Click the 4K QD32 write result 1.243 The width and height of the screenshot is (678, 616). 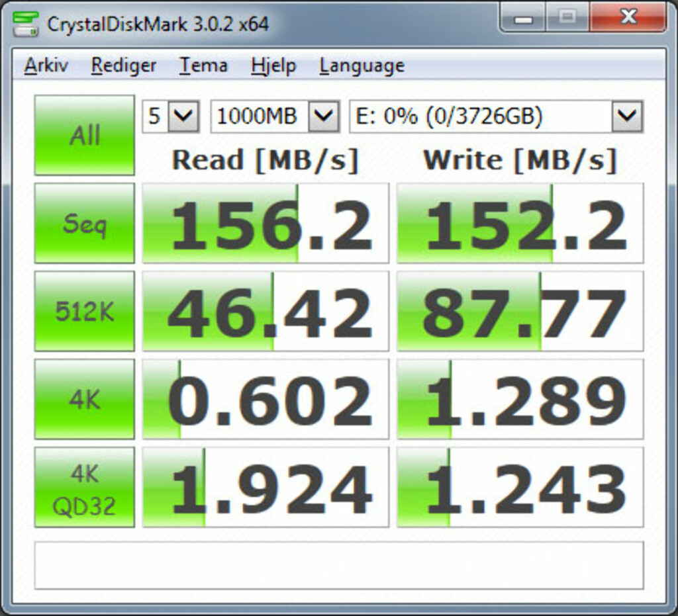[x=520, y=488]
